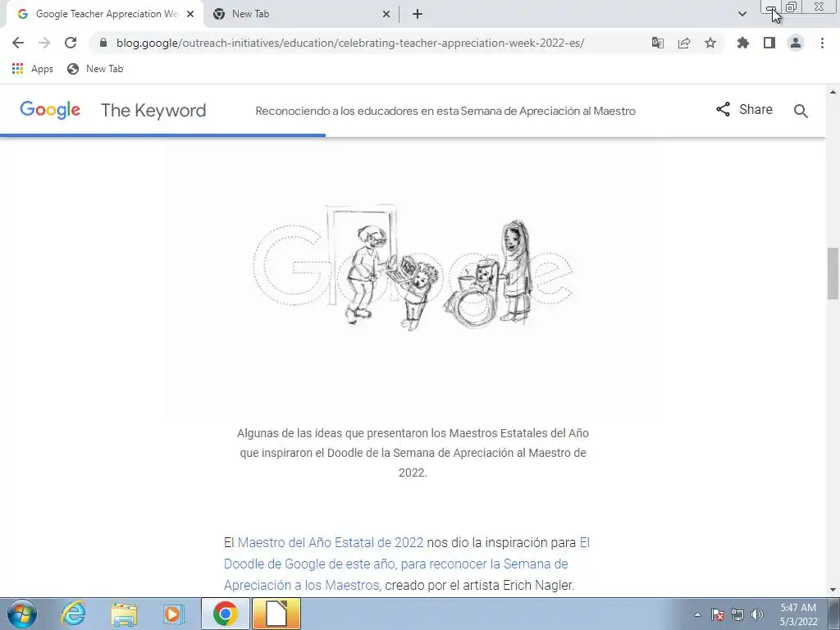Open The Keyword home link
This screenshot has height=630, width=840.
(153, 111)
